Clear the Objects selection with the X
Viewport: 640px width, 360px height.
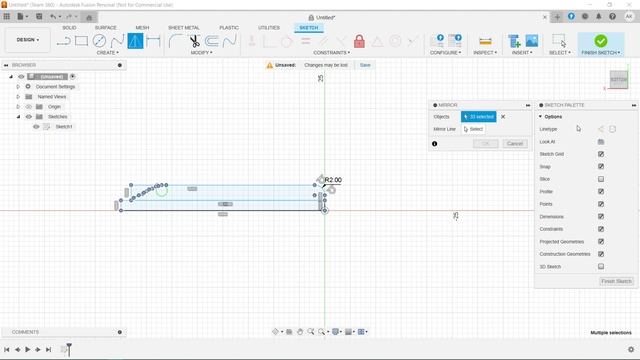tap(503, 117)
